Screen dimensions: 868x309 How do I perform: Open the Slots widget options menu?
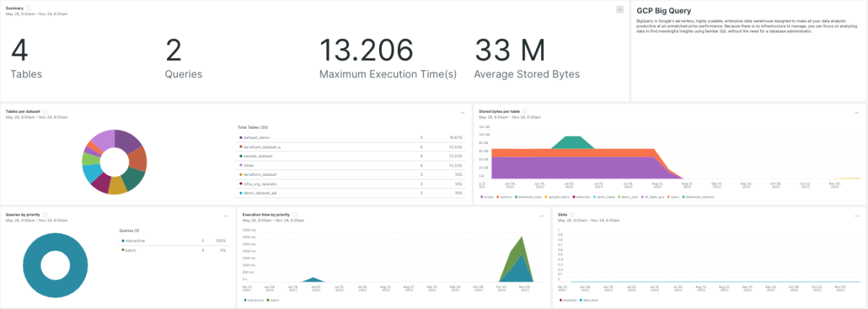[856, 215]
